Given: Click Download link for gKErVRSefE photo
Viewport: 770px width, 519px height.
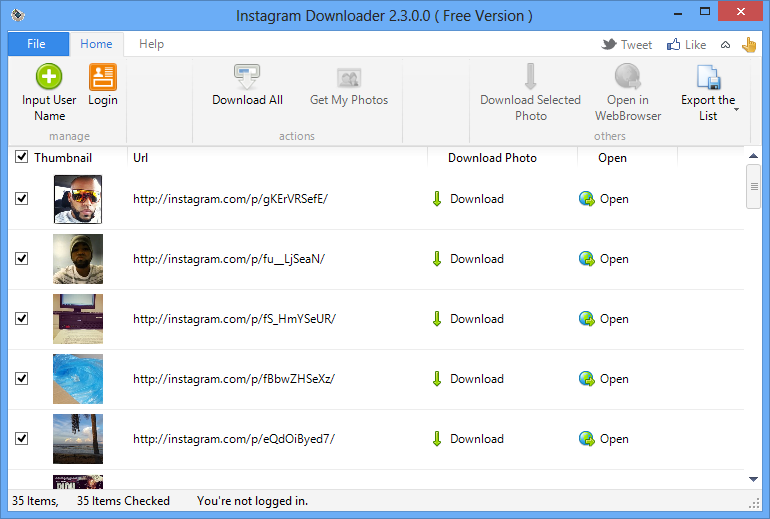Looking at the screenshot, I should [477, 199].
